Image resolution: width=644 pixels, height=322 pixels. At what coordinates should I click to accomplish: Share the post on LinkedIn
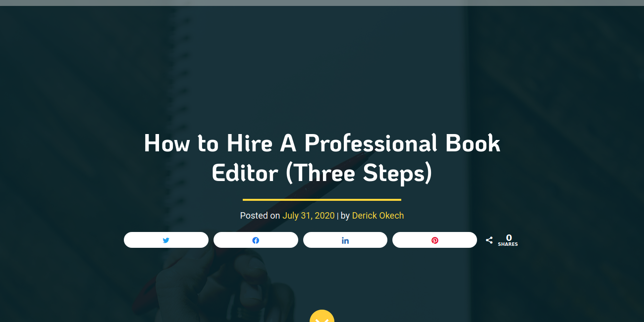pos(345,240)
